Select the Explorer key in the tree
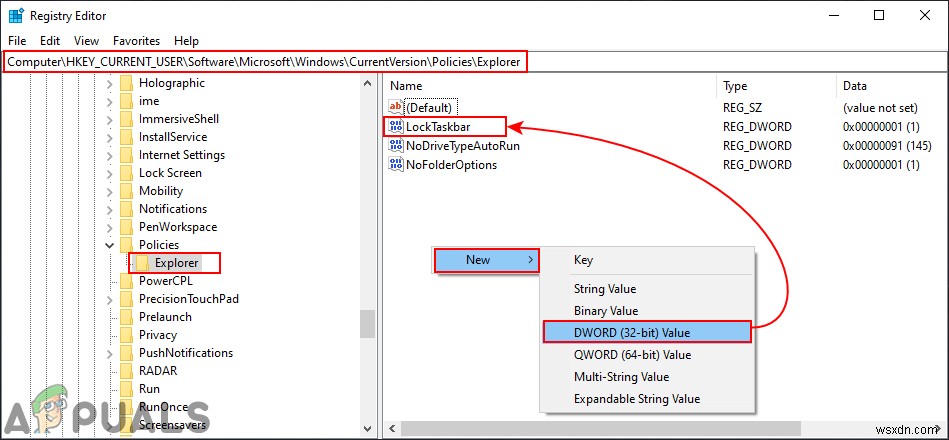This screenshot has width=949, height=440. [177, 263]
